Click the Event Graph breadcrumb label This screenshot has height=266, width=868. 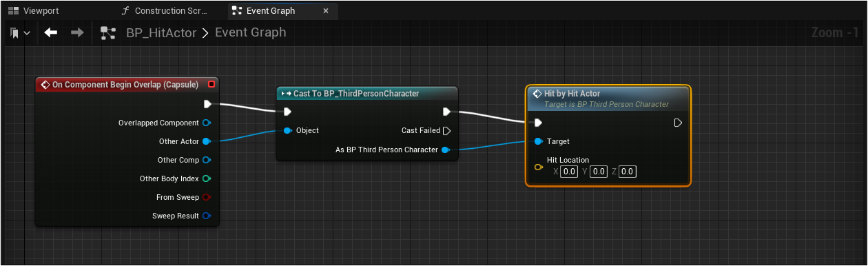[x=250, y=33]
